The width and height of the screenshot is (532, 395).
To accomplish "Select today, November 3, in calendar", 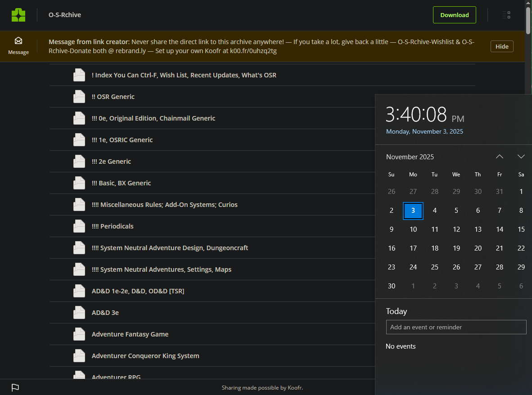I will [413, 211].
